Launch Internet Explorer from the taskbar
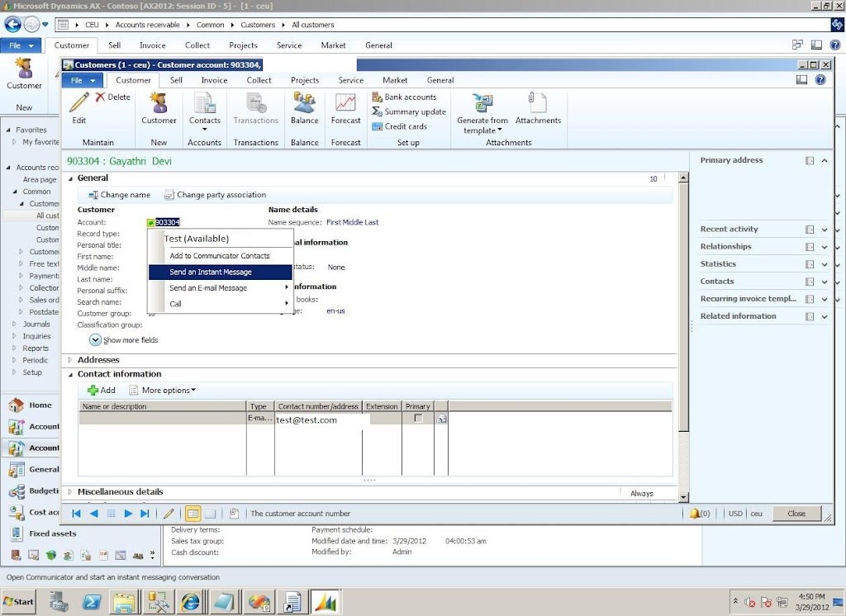846x616 pixels. point(190,601)
